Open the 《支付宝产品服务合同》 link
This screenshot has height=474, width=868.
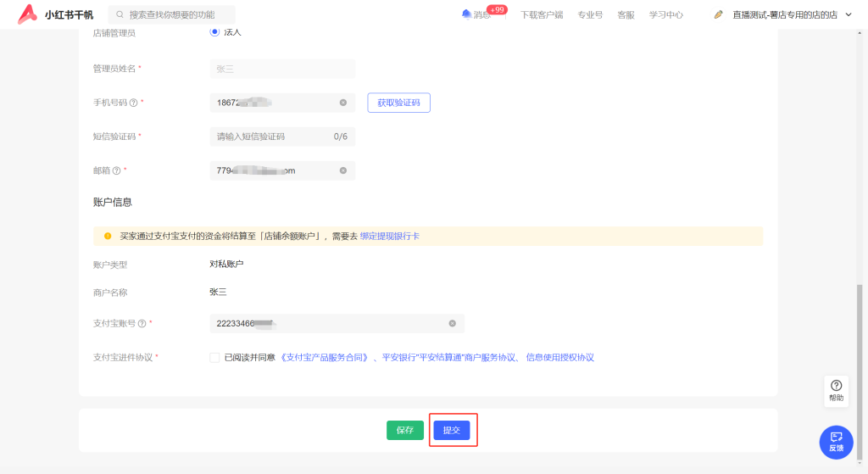coord(325,358)
